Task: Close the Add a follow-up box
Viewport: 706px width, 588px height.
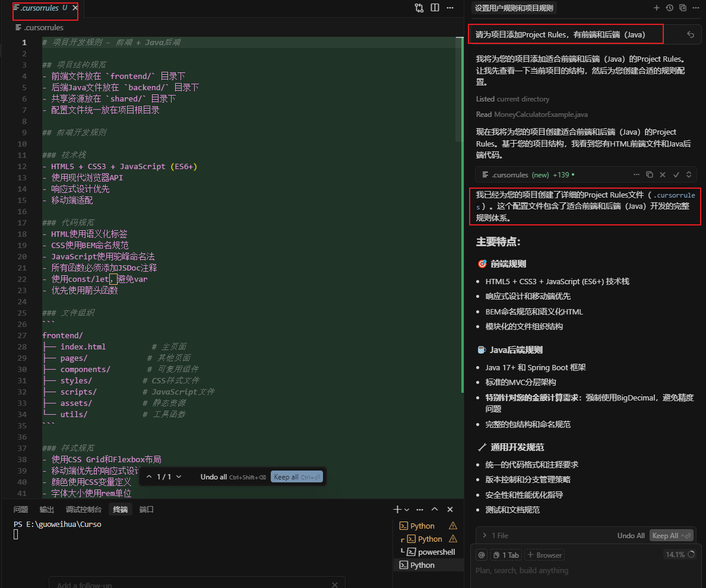Action: coord(334,584)
